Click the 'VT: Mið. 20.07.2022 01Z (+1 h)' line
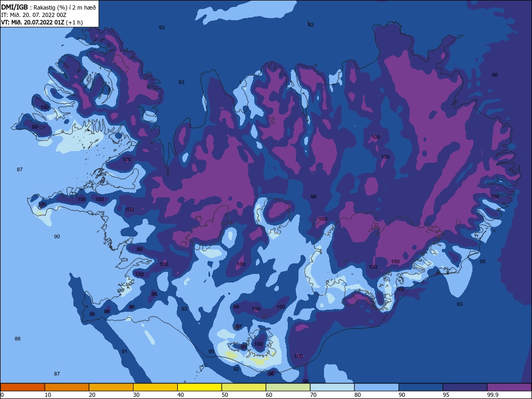 tap(41, 22)
